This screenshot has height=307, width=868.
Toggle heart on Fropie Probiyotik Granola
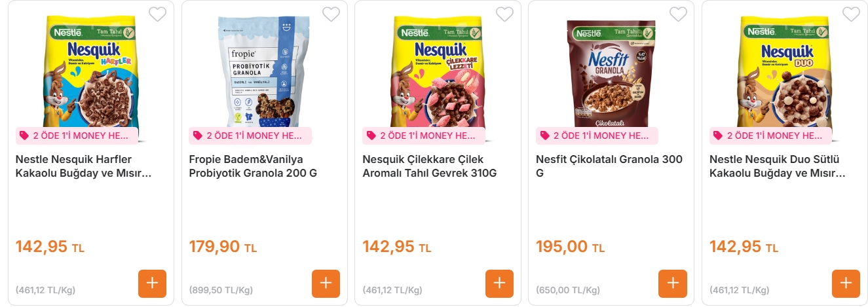tap(331, 14)
